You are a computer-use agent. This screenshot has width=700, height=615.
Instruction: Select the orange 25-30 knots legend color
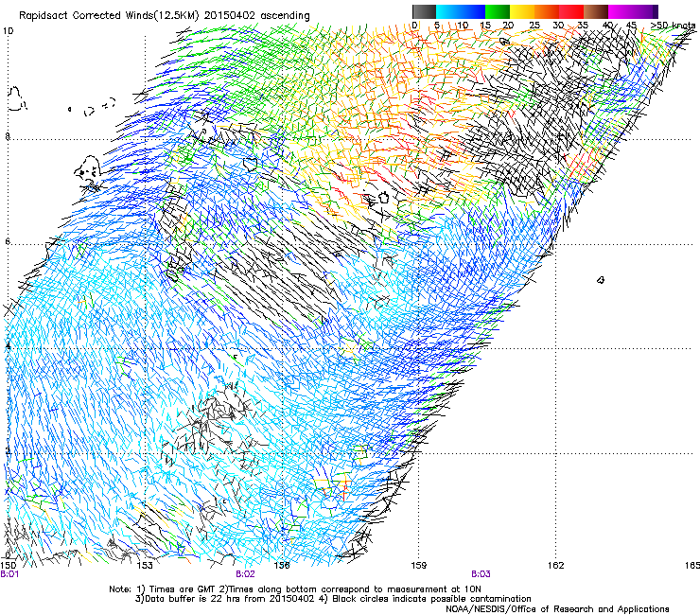tap(547, 11)
